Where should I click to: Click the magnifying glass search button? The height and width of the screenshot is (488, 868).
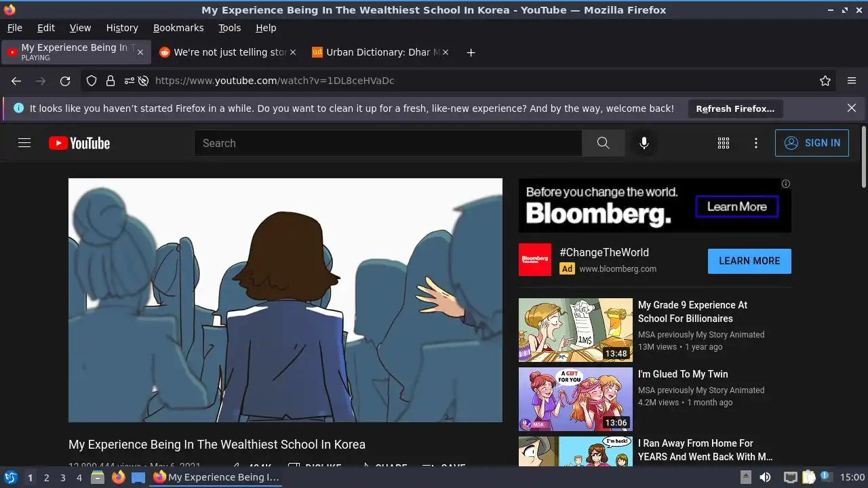pyautogui.click(x=603, y=143)
